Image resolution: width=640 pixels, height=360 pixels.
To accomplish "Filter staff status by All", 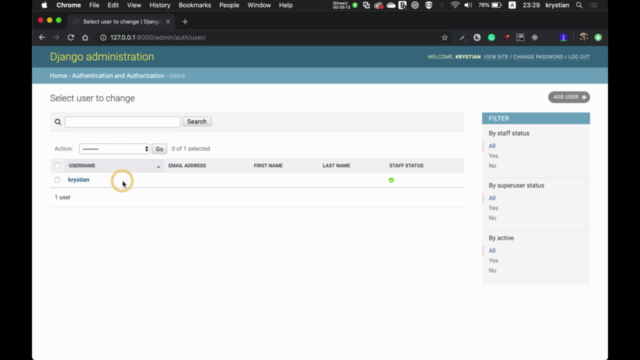I will click(x=492, y=146).
